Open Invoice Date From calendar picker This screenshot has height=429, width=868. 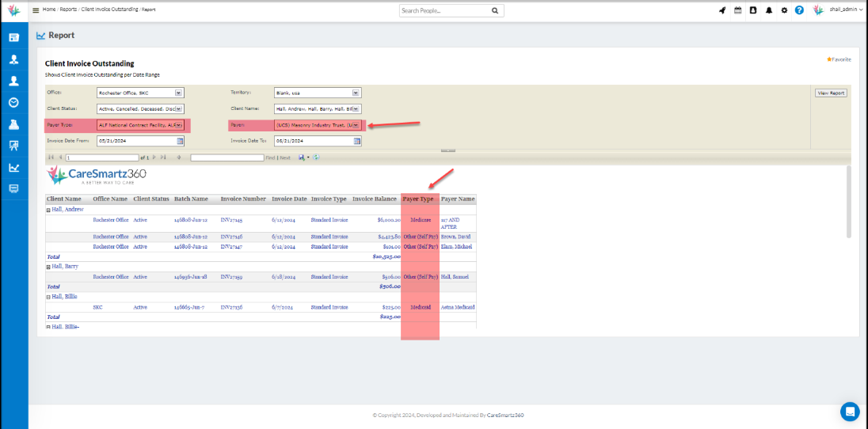(x=180, y=141)
